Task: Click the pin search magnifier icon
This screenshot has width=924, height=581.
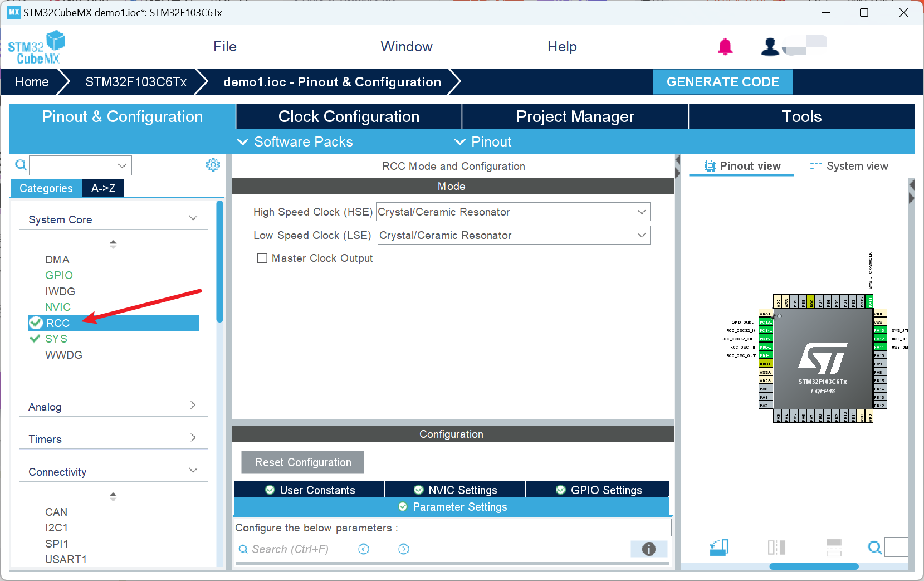Action: [875, 548]
